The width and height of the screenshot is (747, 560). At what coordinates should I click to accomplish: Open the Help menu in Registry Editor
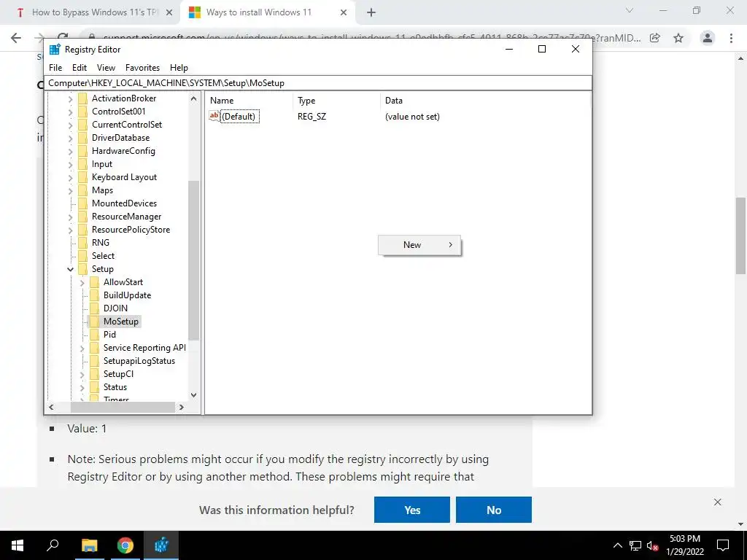tap(179, 68)
